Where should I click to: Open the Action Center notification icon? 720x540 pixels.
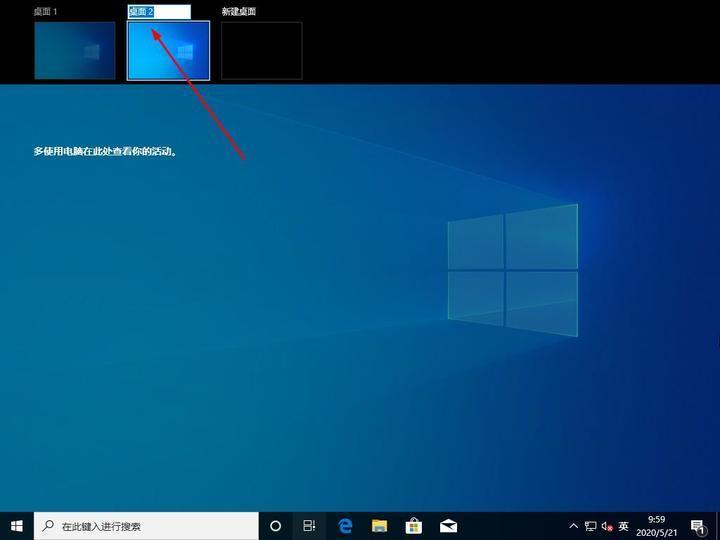pos(697,525)
